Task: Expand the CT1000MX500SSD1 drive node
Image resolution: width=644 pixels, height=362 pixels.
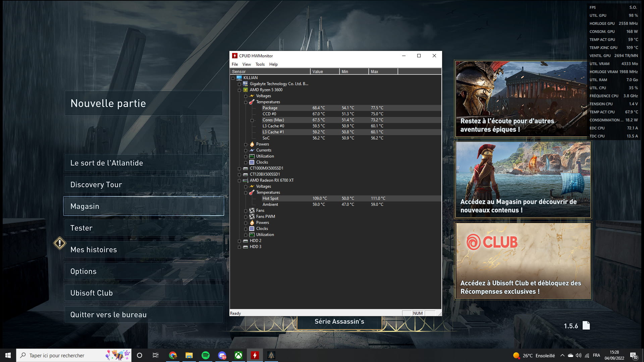Action: (239, 169)
